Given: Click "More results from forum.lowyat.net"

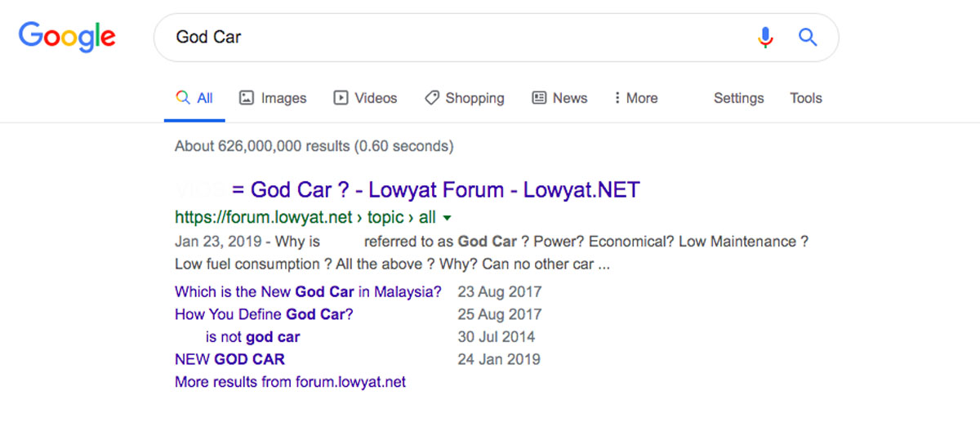Looking at the screenshot, I should [x=290, y=382].
